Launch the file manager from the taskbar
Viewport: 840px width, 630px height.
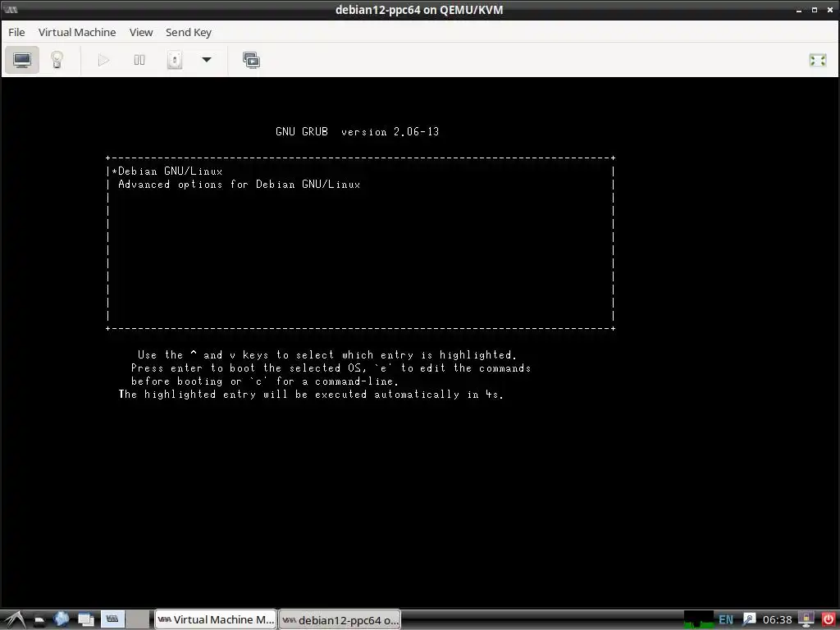click(x=39, y=620)
